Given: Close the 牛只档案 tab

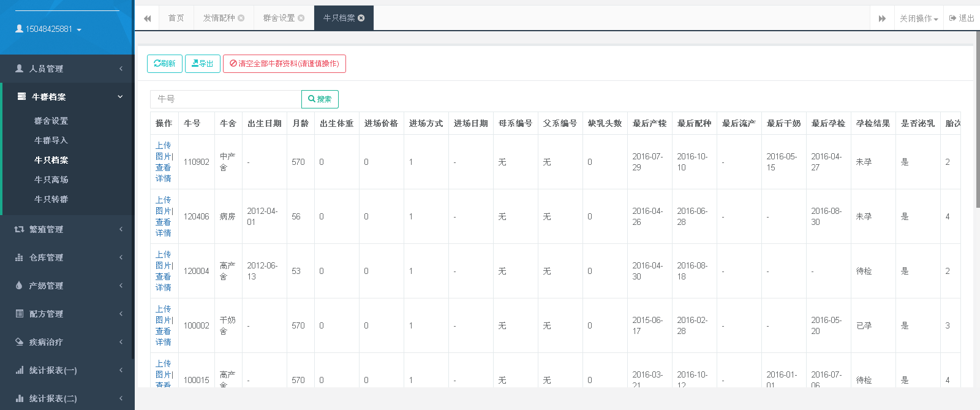Looking at the screenshot, I should [x=361, y=18].
